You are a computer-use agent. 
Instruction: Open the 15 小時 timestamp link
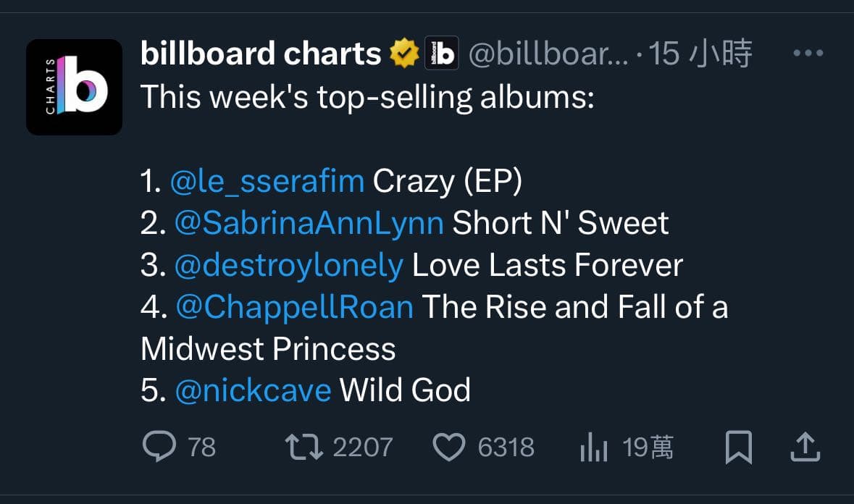pyautogui.click(x=700, y=54)
